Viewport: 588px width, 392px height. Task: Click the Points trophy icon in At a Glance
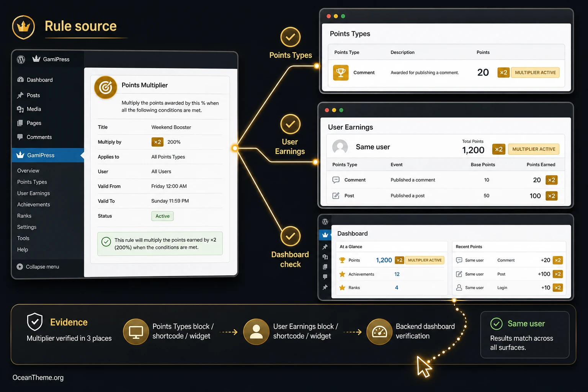pyautogui.click(x=342, y=260)
